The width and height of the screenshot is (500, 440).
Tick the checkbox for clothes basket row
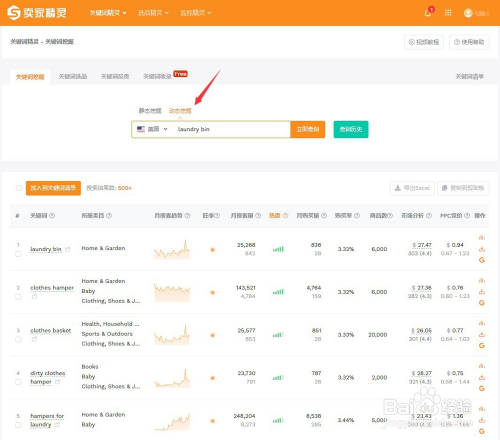[18, 339]
